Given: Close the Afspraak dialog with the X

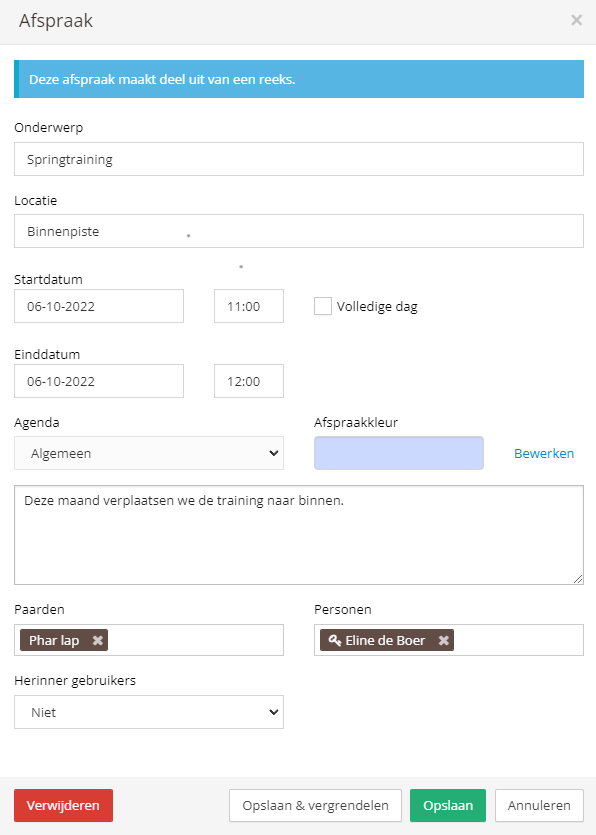Looking at the screenshot, I should pos(576,20).
